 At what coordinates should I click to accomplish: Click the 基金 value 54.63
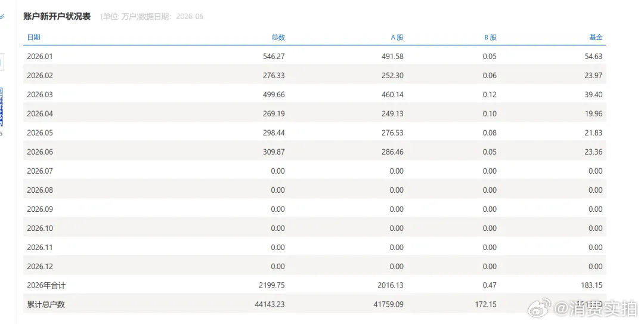tap(593, 56)
